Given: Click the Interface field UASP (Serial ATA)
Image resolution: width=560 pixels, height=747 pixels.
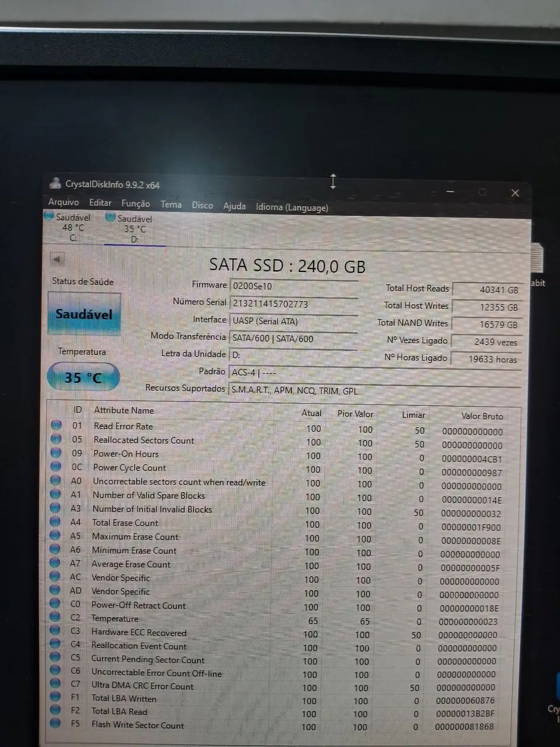Looking at the screenshot, I should pos(293,321).
